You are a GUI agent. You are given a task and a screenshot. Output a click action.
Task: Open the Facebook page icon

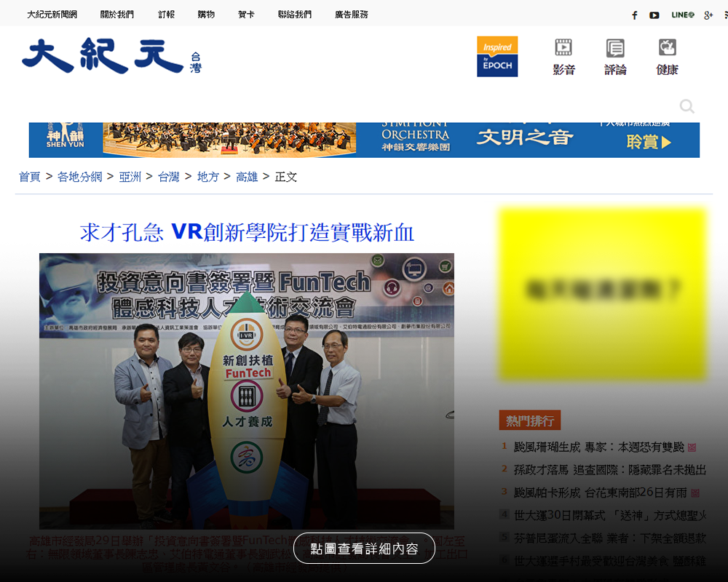point(634,15)
